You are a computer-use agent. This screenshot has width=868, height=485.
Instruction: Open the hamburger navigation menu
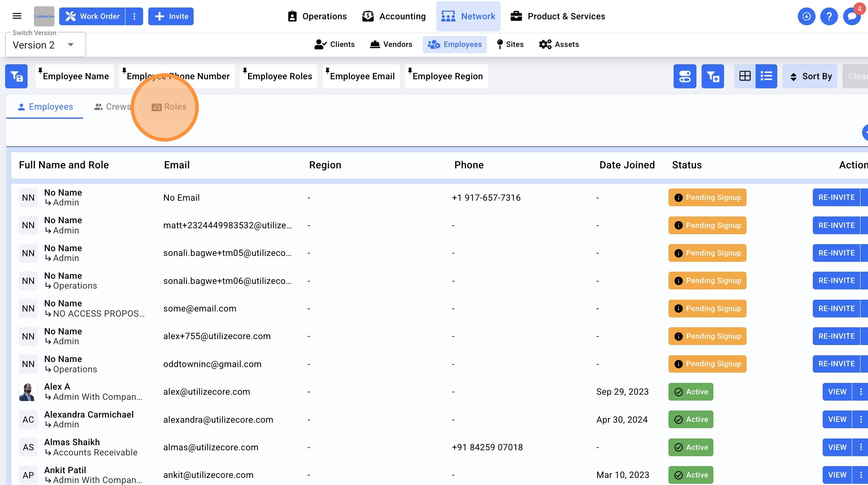(17, 16)
